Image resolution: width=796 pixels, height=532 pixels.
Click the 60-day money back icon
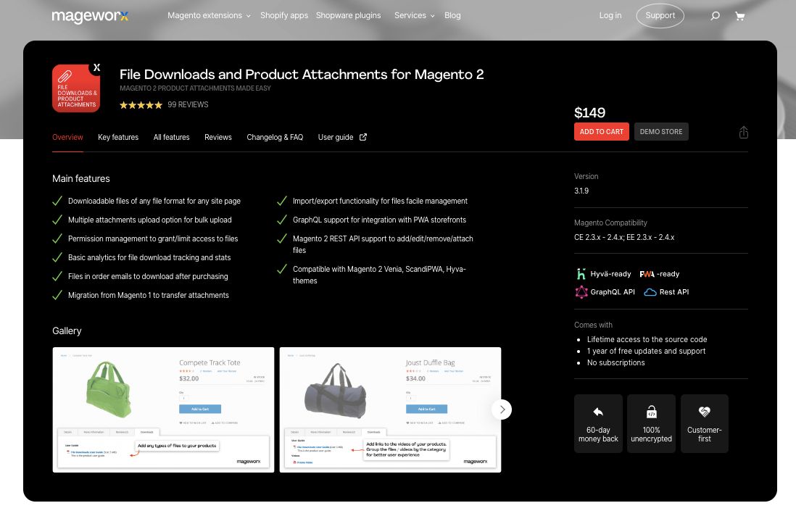598,413
